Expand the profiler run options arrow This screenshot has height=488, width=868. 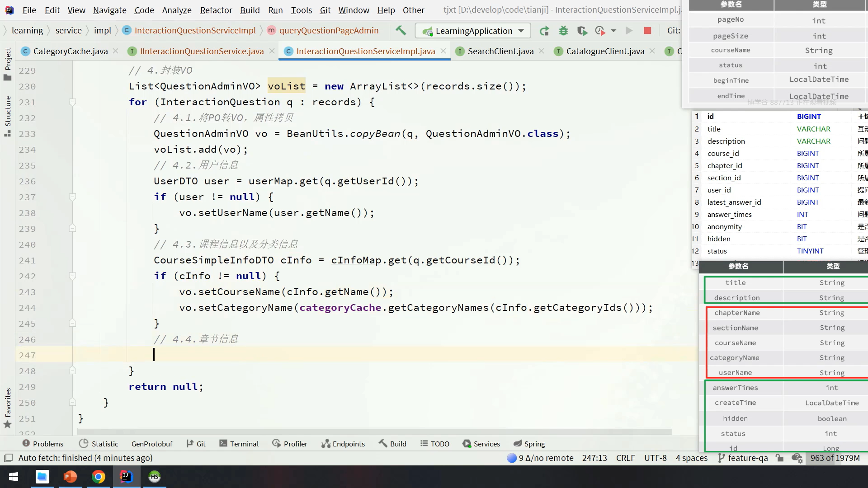[613, 31]
